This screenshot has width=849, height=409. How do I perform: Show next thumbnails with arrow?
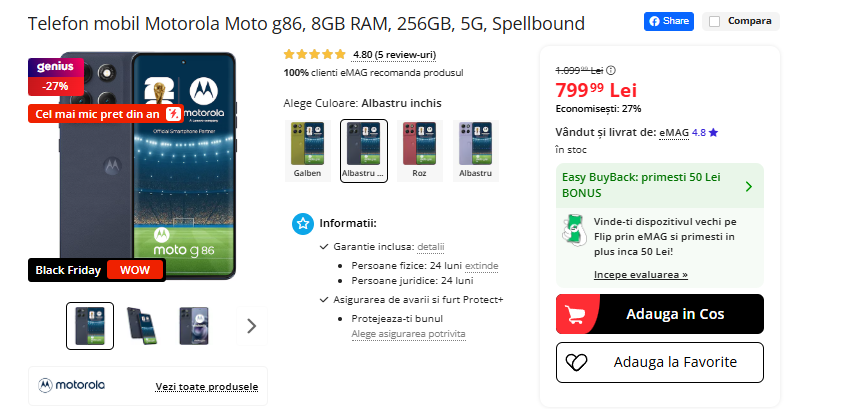tap(251, 325)
